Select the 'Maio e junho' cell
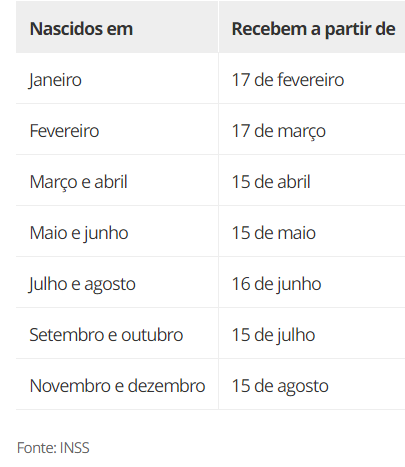Viewport: 405px width, 467px height. [117, 231]
